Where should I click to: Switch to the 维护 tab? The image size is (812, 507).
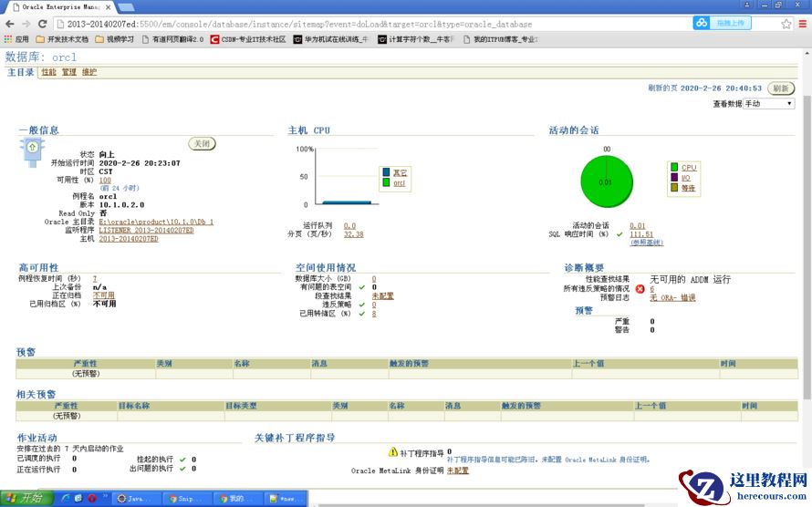coord(89,72)
